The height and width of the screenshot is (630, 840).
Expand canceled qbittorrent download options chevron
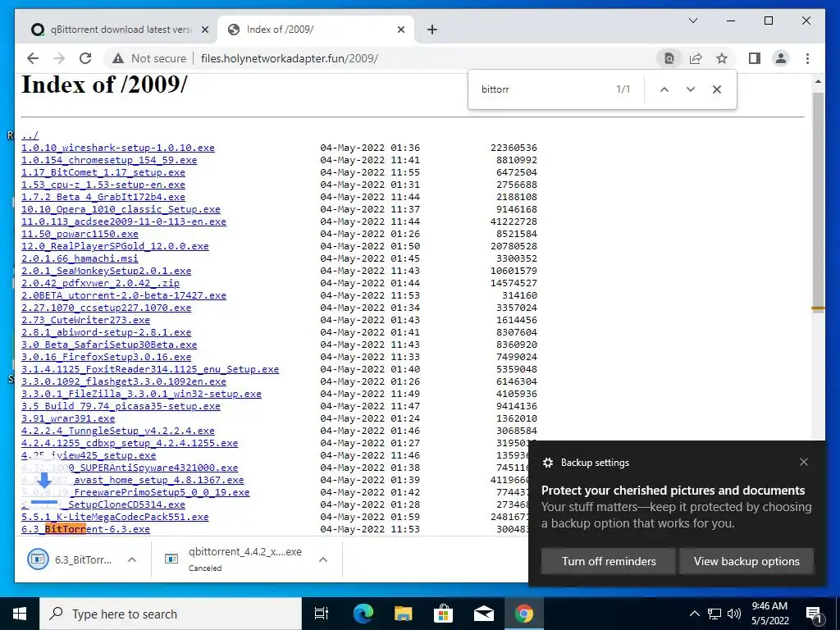pos(323,559)
